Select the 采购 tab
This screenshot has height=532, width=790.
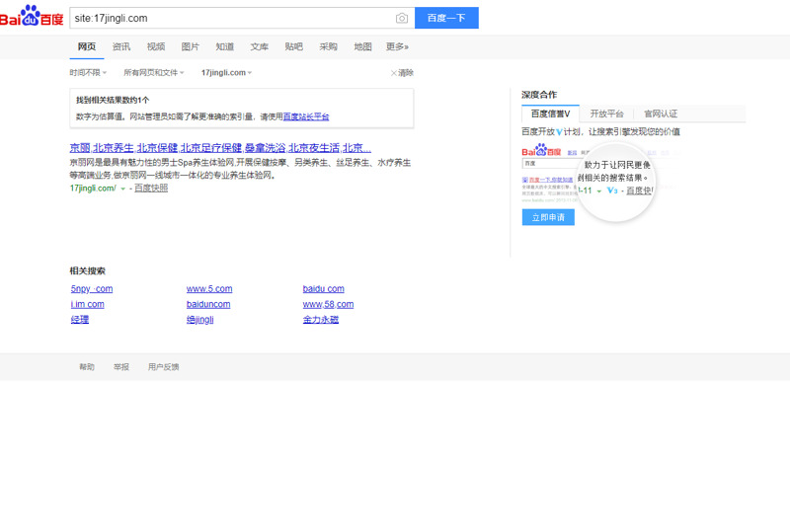[x=328, y=46]
